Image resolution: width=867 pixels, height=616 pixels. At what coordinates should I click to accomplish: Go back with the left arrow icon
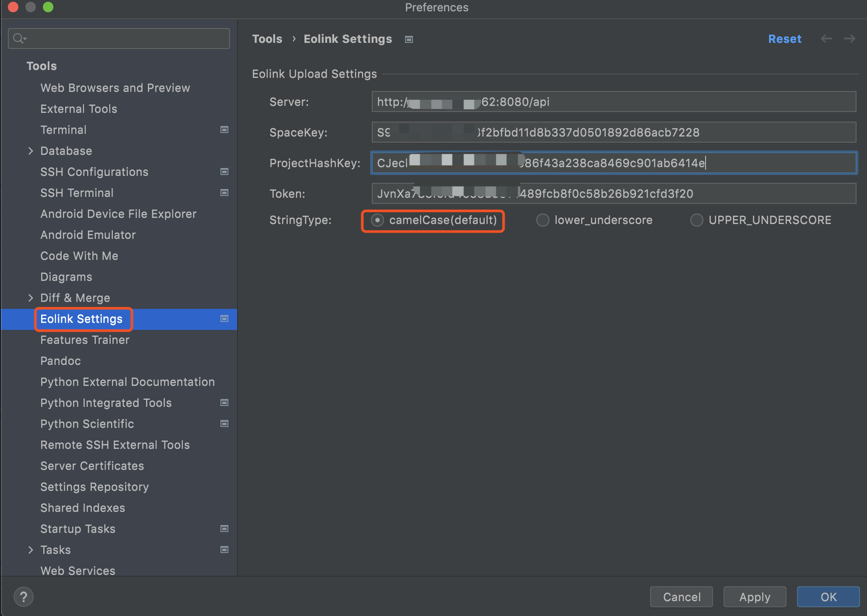click(826, 38)
